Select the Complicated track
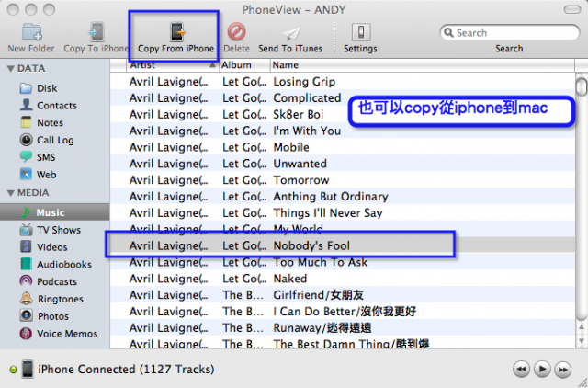The width and height of the screenshot is (588, 388). point(343,98)
